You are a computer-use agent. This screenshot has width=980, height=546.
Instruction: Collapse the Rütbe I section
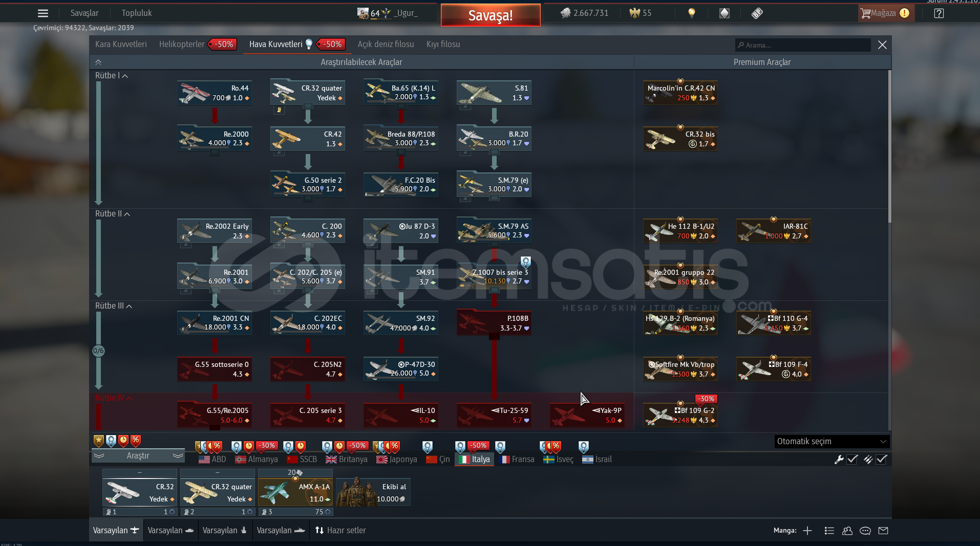(x=112, y=76)
